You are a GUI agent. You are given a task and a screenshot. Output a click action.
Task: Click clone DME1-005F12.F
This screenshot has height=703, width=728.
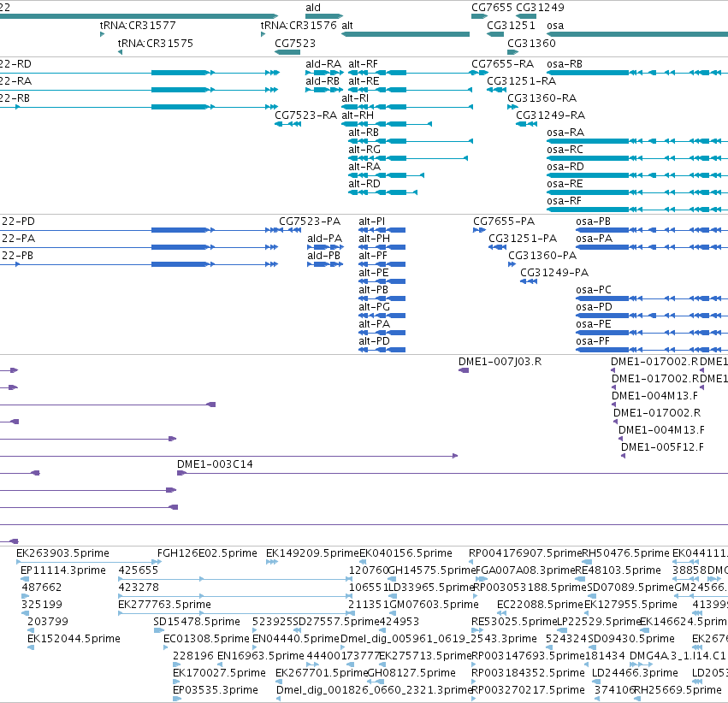662,447
